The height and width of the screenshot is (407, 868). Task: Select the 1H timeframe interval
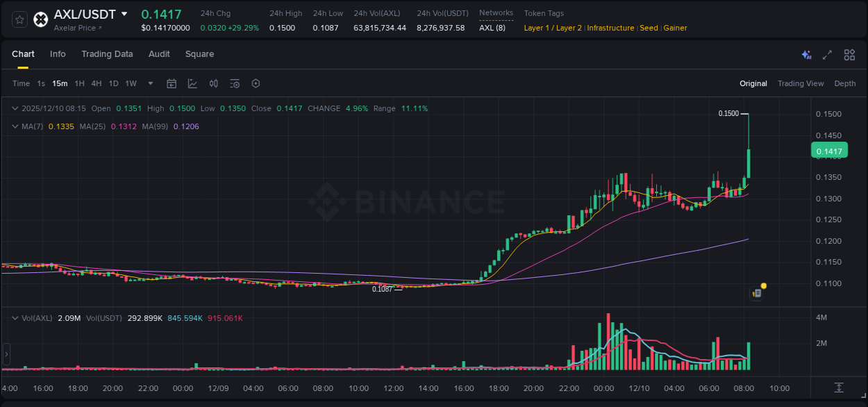tap(79, 83)
